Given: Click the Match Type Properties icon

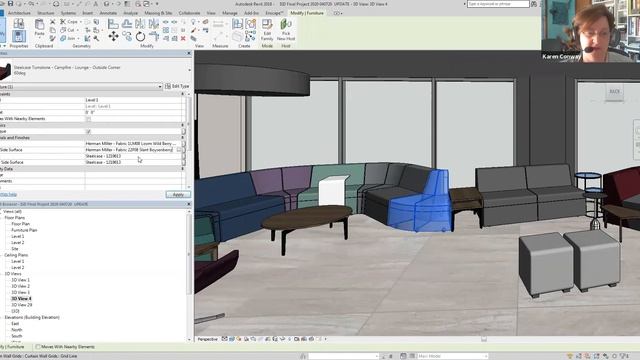Looking at the screenshot, I should coord(53,38).
